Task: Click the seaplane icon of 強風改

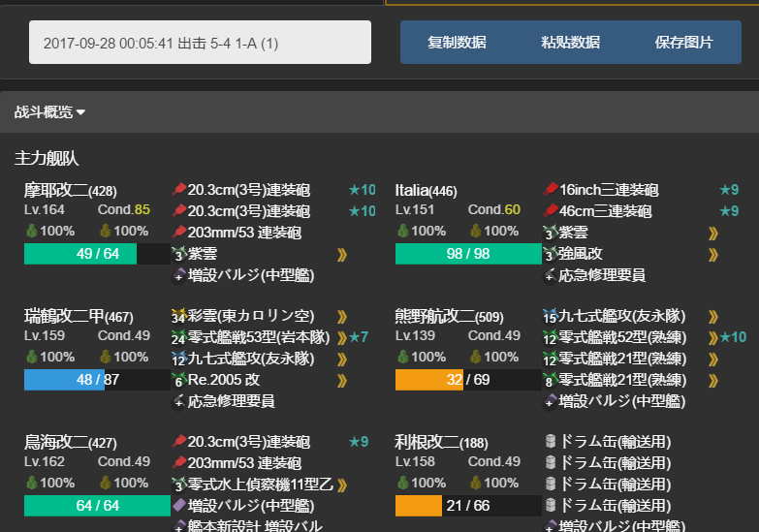Action: coord(551,253)
